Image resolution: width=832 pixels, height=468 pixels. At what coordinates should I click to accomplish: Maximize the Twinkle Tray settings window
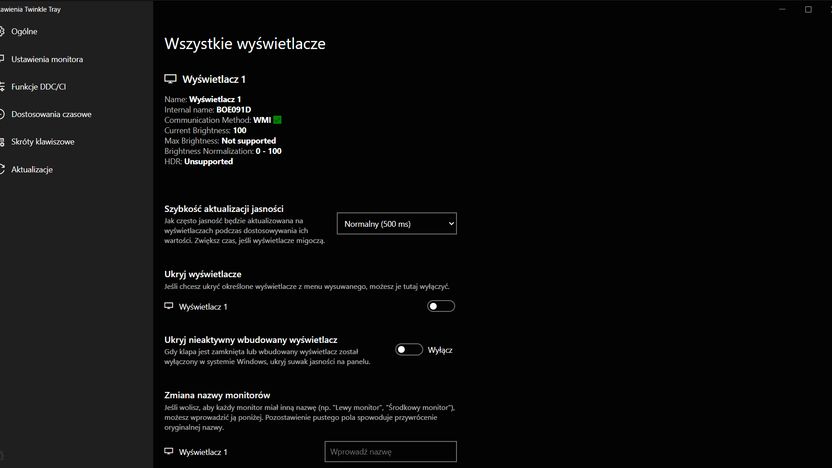[808, 9]
